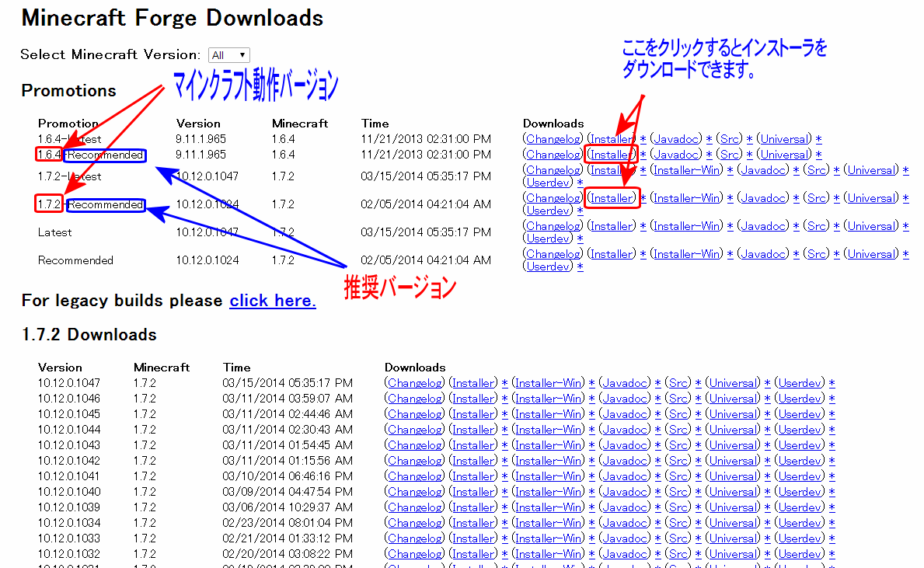The height and width of the screenshot is (568, 924).
Task: Download Installer for build 10.12.0.1040
Action: click(x=473, y=492)
